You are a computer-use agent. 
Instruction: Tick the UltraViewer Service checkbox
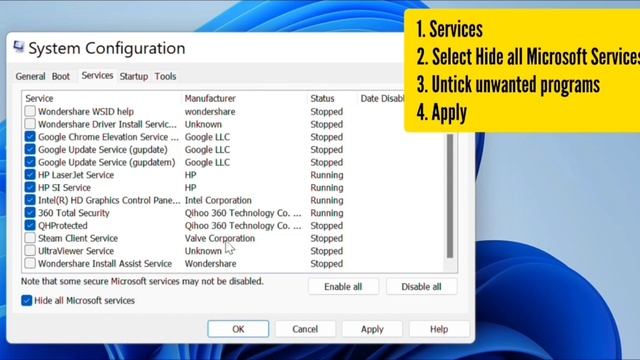pyautogui.click(x=30, y=250)
